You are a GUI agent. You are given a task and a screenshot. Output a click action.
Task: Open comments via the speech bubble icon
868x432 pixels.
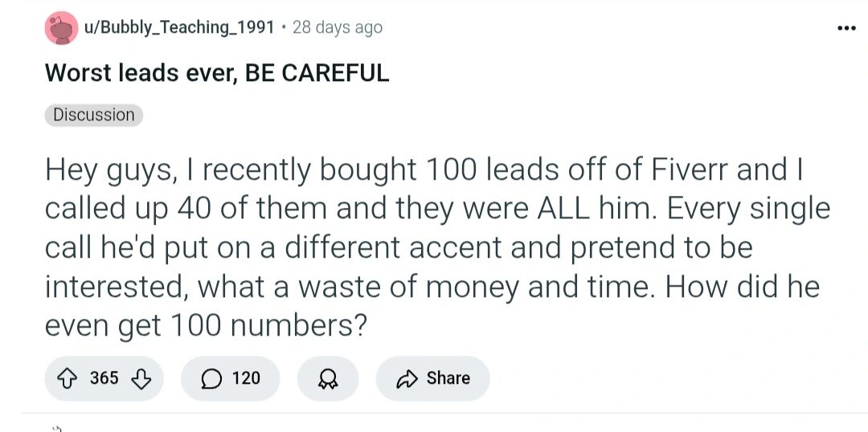click(211, 379)
